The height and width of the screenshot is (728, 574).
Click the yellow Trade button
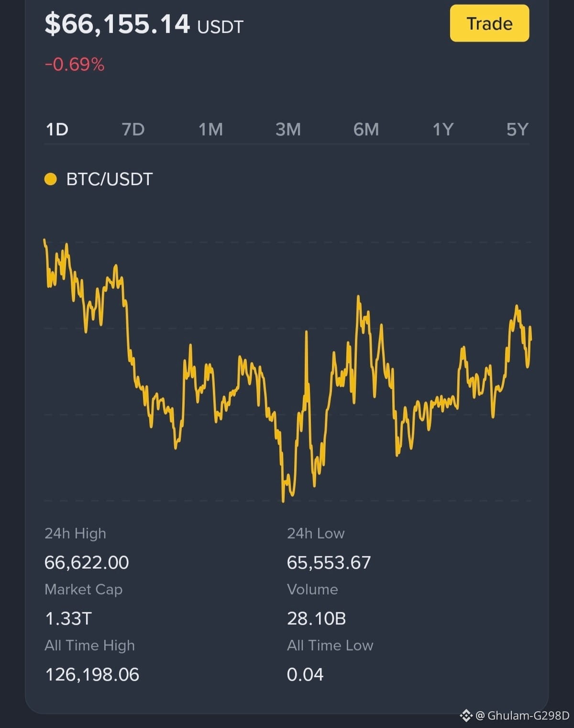(489, 23)
